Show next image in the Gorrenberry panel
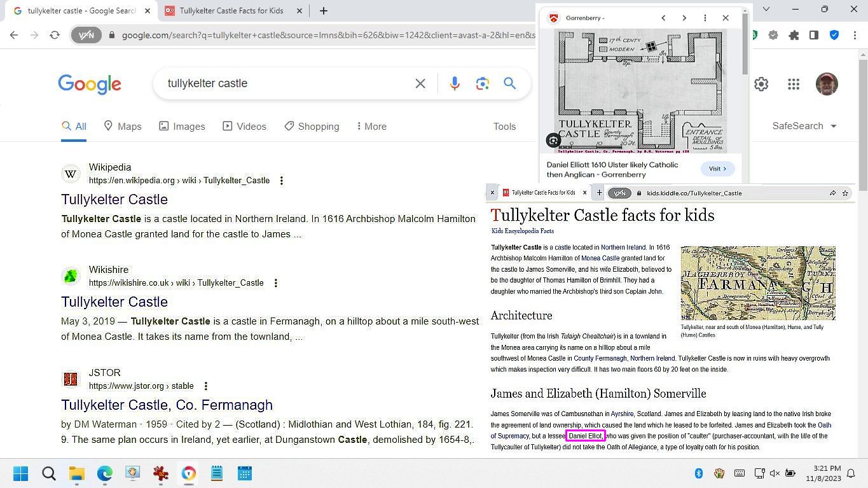 pos(684,18)
